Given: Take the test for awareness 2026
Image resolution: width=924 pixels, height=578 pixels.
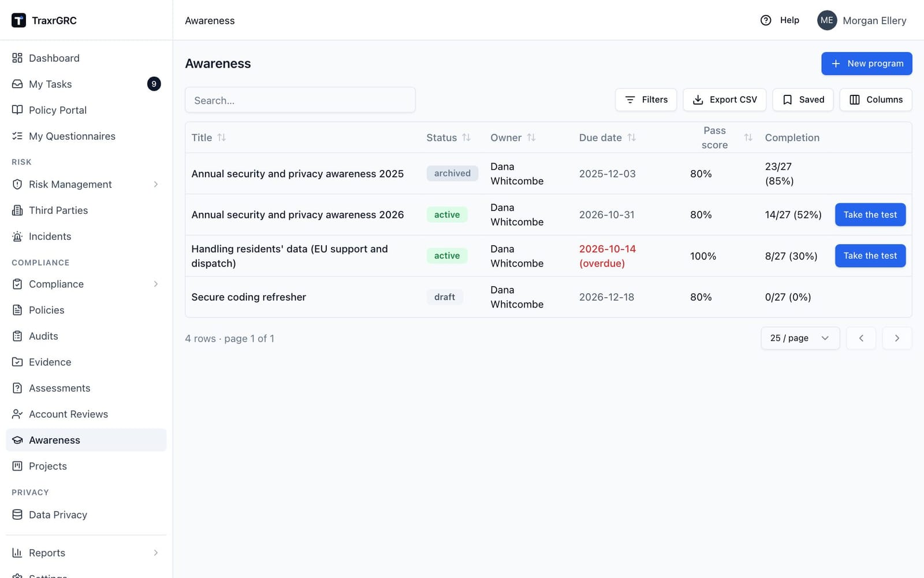Looking at the screenshot, I should coord(870,214).
